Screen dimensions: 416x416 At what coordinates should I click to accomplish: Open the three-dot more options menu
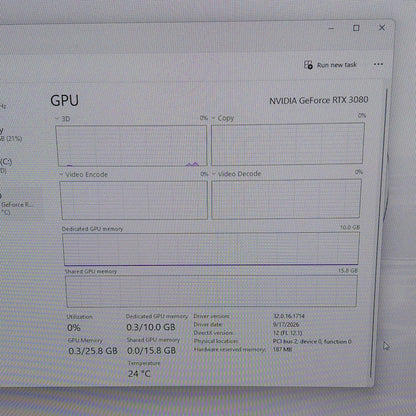(378, 64)
